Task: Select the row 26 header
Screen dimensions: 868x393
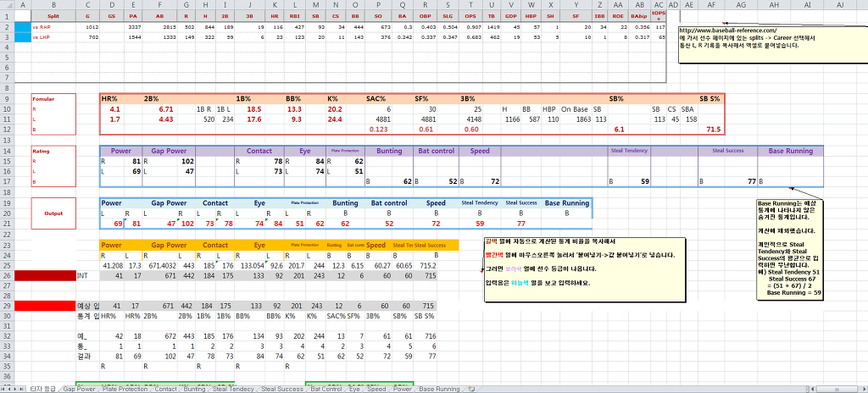Action: pyautogui.click(x=6, y=275)
